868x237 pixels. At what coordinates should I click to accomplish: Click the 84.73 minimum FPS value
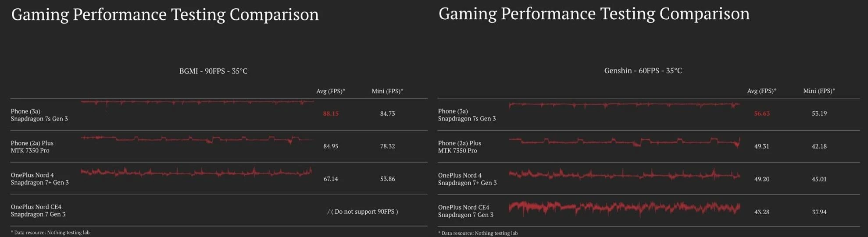pyautogui.click(x=387, y=113)
